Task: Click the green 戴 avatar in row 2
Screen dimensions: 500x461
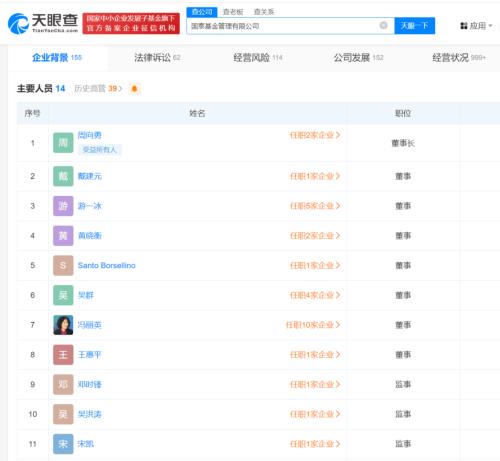Action: (63, 176)
